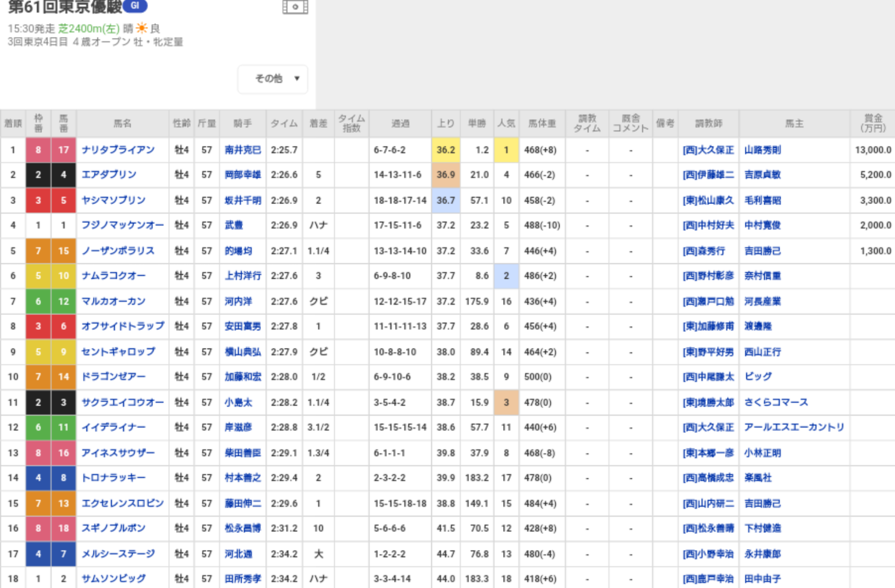
Task: Open owner 山路秀則's page
Action: (763, 150)
